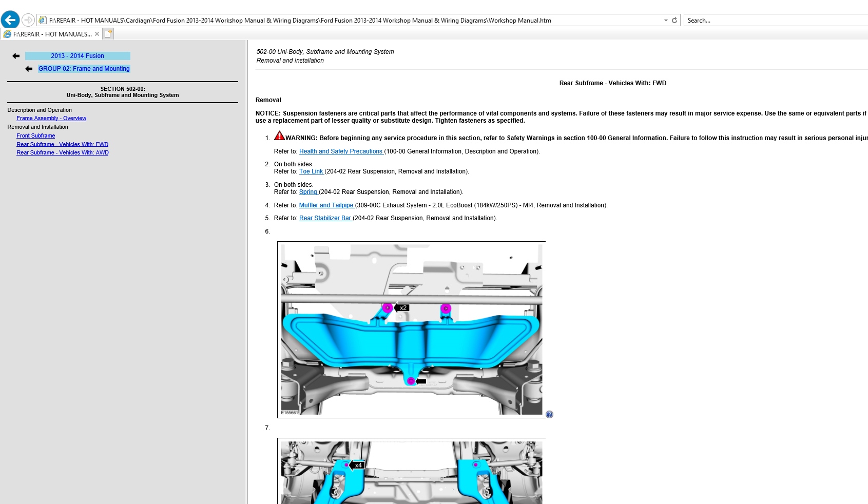This screenshot has height=504, width=868.
Task: Click the back arrow beside GROUP 02 Frame and Mounting
Action: 29,68
